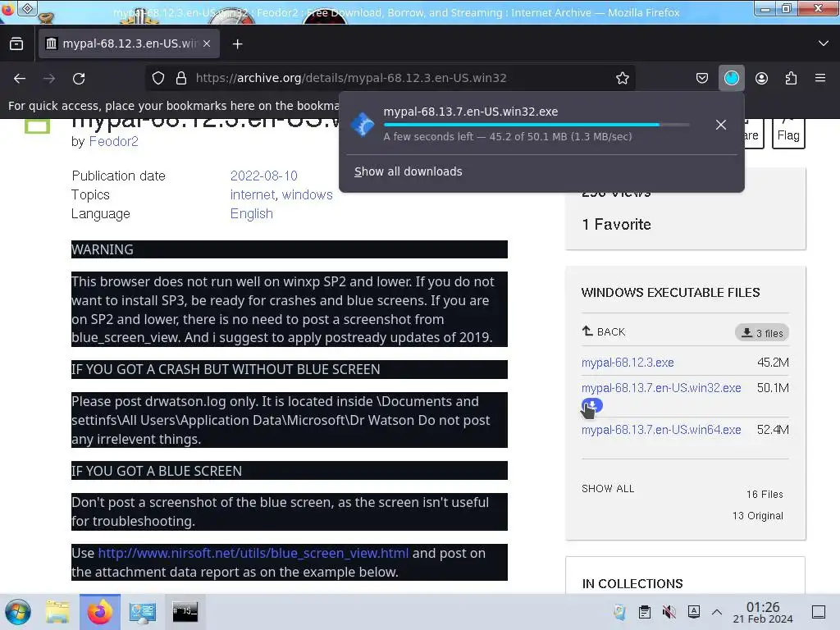Click show desktop square button
Screen dimensions: 840x630
(819, 612)
